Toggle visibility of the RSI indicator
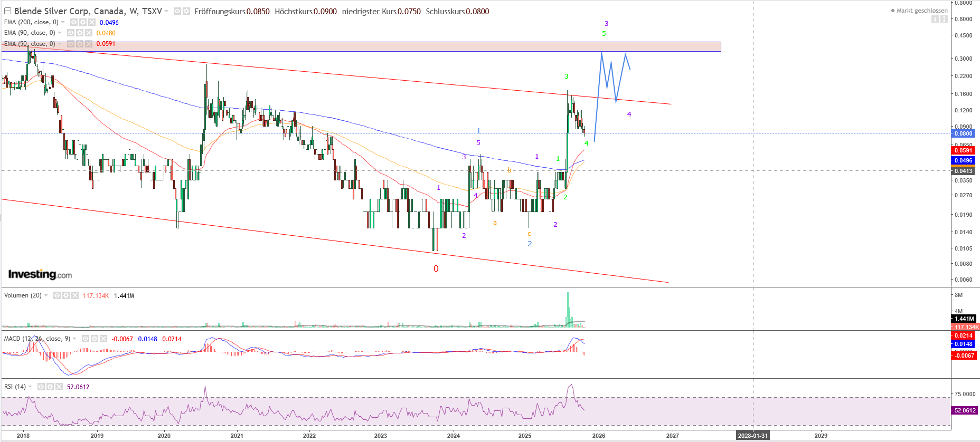Screen dimensions: 980x442 click(41, 387)
